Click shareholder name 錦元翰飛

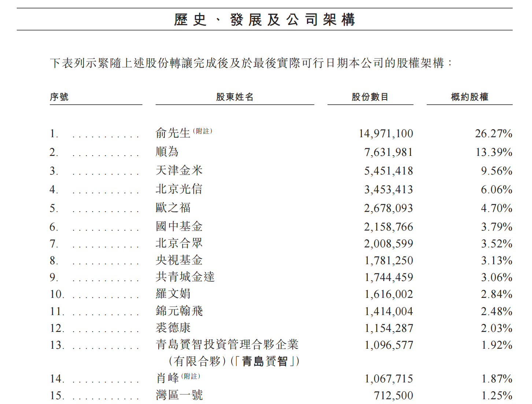point(179,311)
